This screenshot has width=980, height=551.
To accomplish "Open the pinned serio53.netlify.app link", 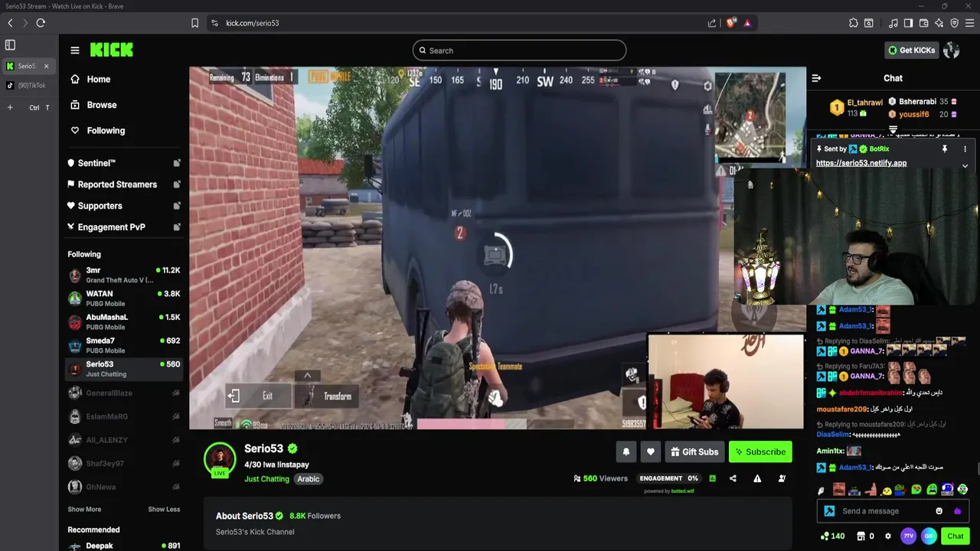I will [861, 163].
